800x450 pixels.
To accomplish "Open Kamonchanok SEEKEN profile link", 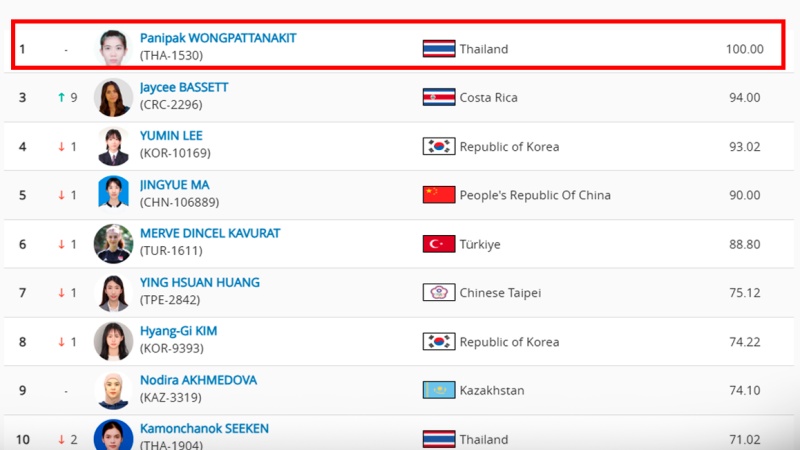I will click(204, 429).
